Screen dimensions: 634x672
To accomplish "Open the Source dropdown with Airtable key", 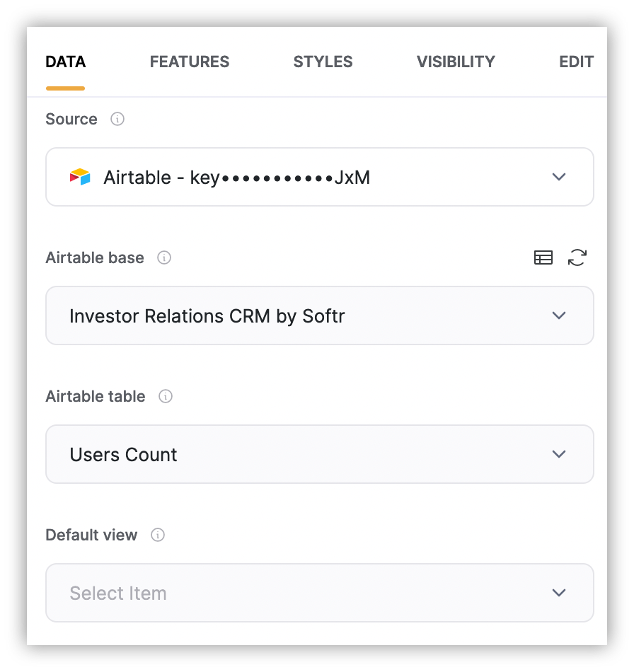I will (x=320, y=177).
